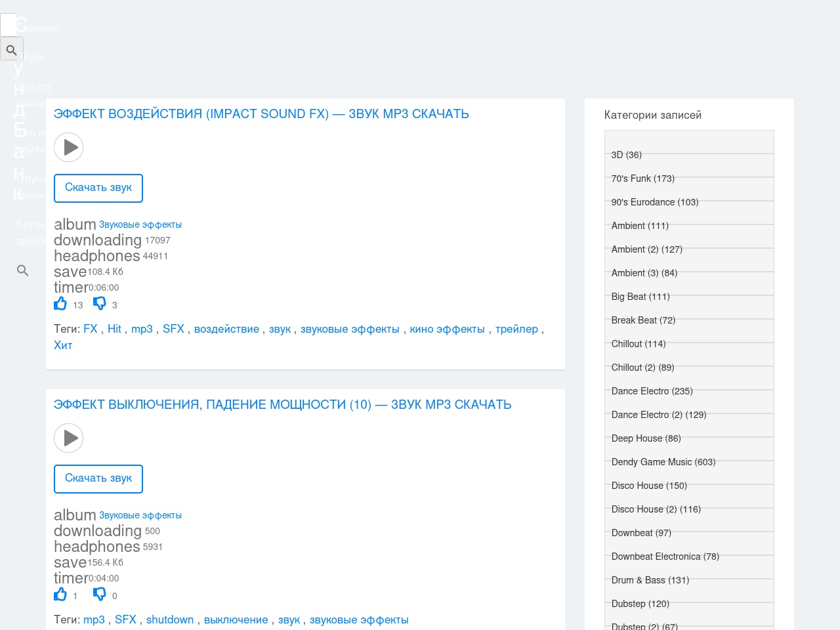Click the small search input box

tap(8, 25)
